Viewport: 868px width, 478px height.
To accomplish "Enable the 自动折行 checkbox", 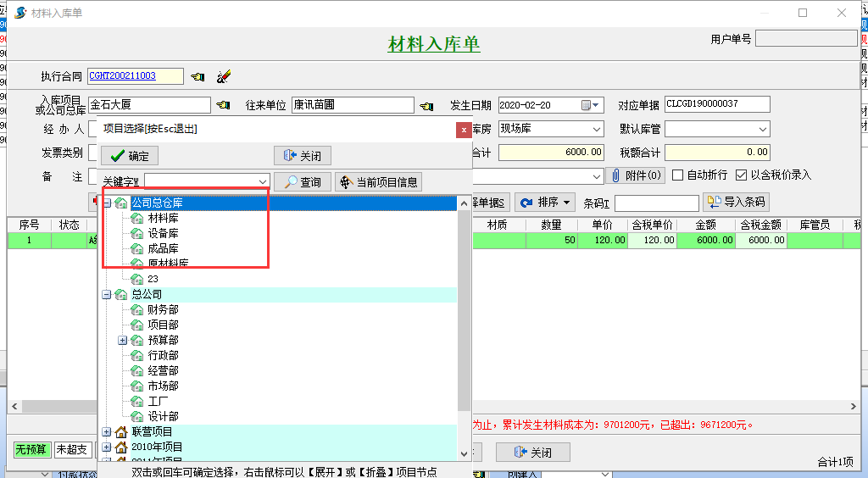I will click(x=677, y=175).
